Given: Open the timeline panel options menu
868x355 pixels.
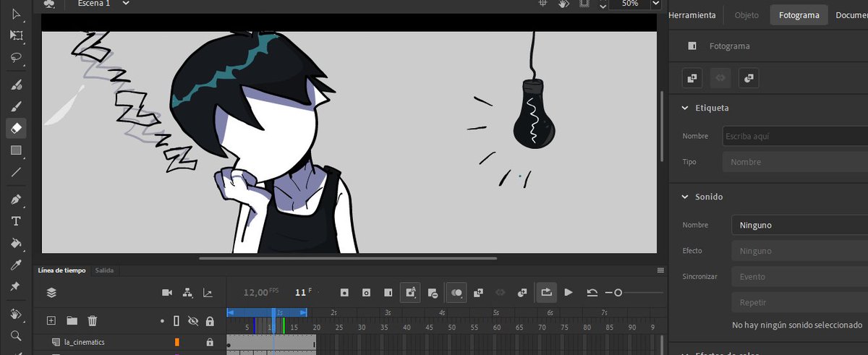Looking at the screenshot, I should point(660,270).
